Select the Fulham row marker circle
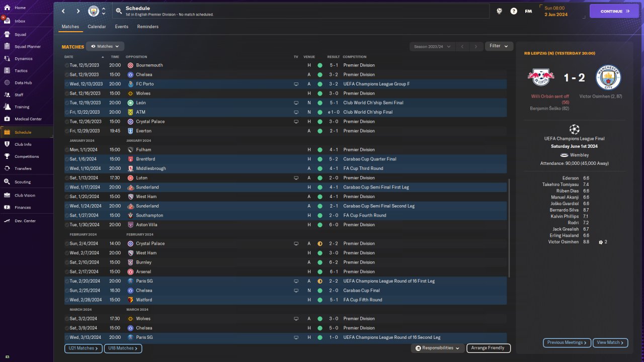Screen dimensions: 644x362 pyautogui.click(x=67, y=150)
